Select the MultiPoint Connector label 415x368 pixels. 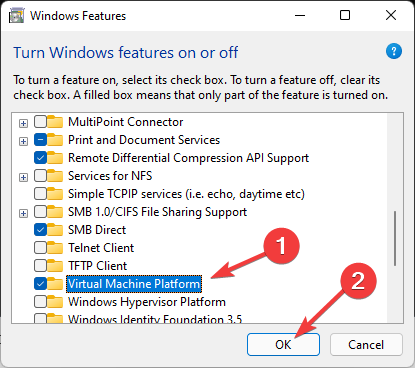coord(126,122)
